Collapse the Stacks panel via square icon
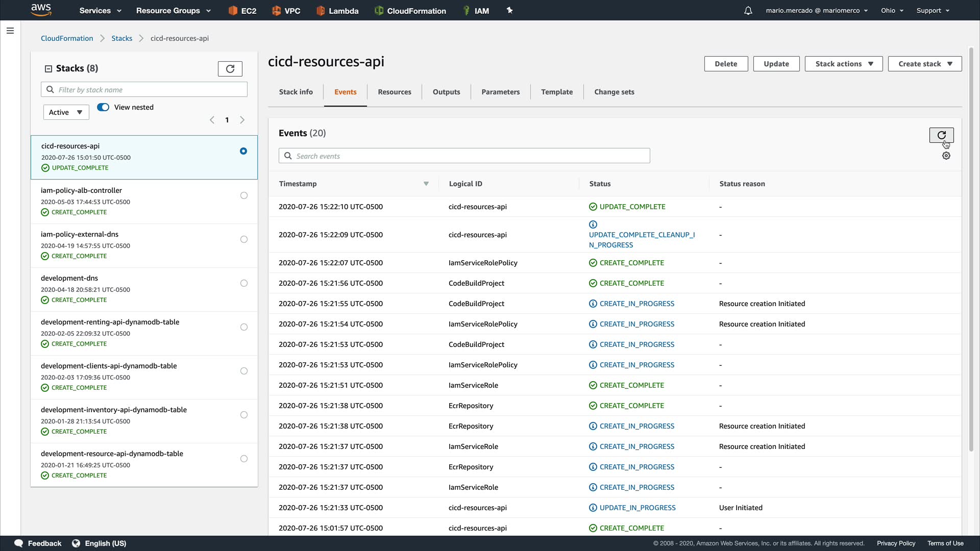 48,69
